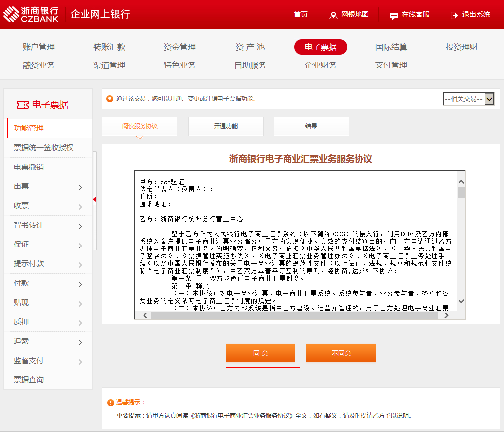The image size is (504, 432).
Task: Open the 国际结算 menu
Action: coord(391,47)
